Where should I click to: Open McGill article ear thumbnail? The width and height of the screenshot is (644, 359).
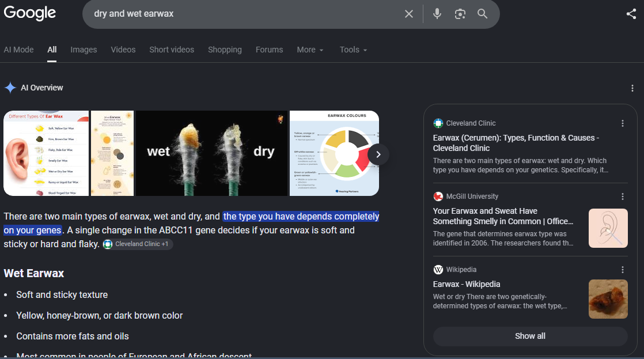(x=608, y=228)
